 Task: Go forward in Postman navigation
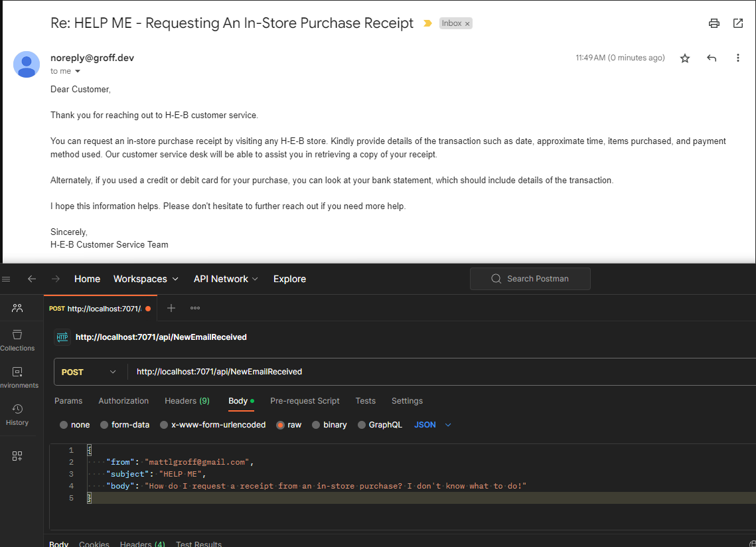[x=56, y=279]
